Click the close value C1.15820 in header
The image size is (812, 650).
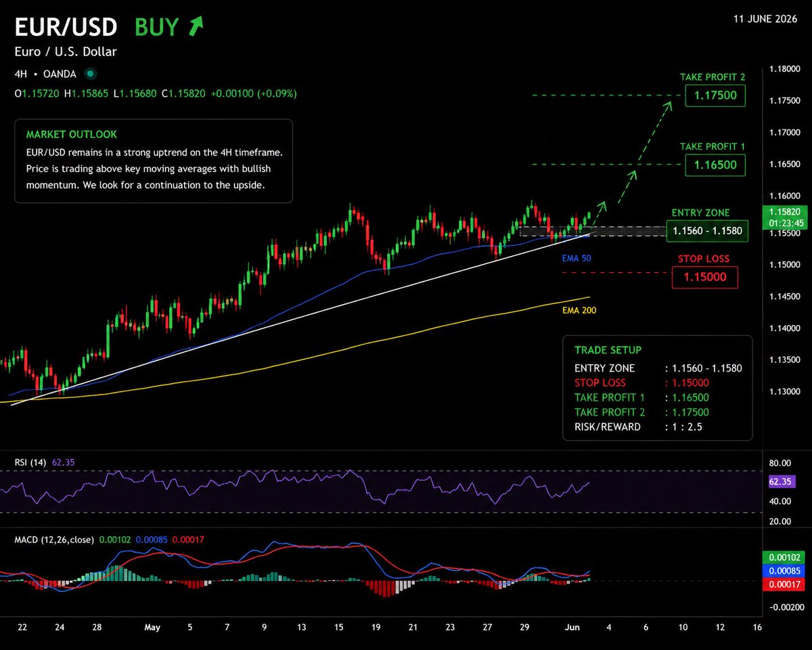pos(184,93)
